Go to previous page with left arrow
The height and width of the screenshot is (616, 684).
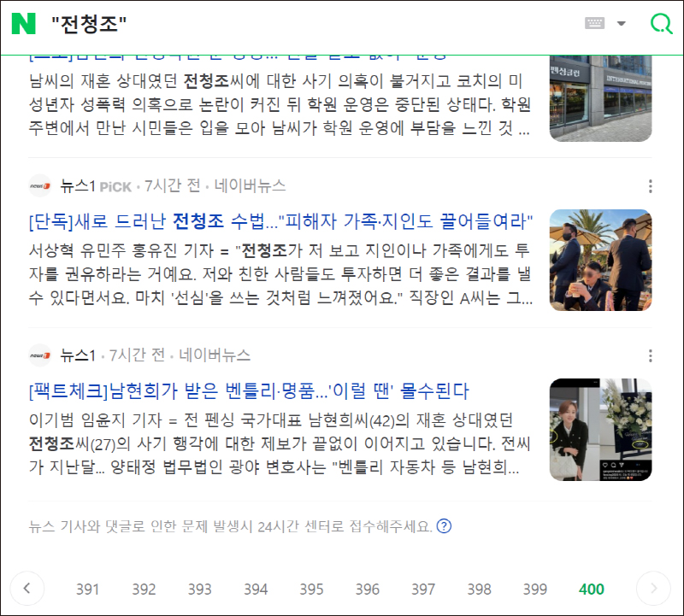(27, 589)
